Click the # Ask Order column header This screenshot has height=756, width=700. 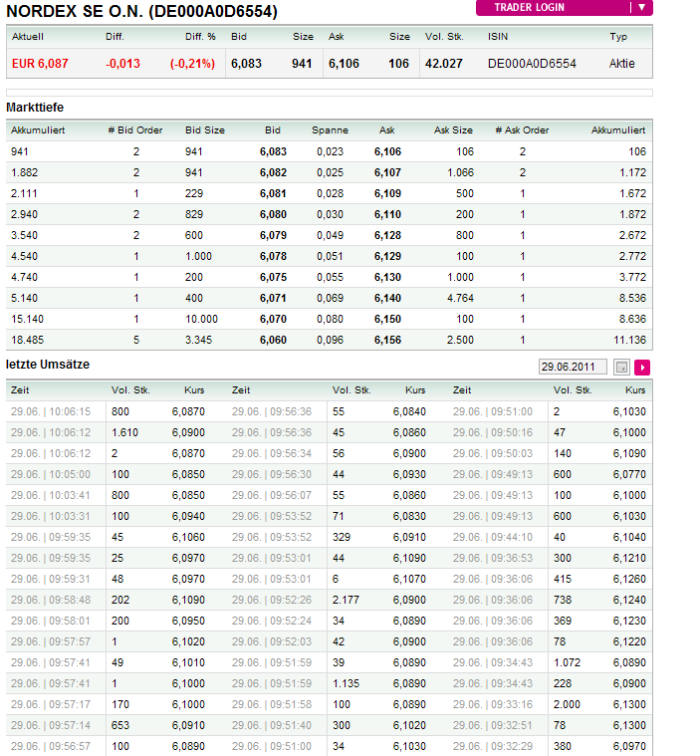pyautogui.click(x=522, y=130)
